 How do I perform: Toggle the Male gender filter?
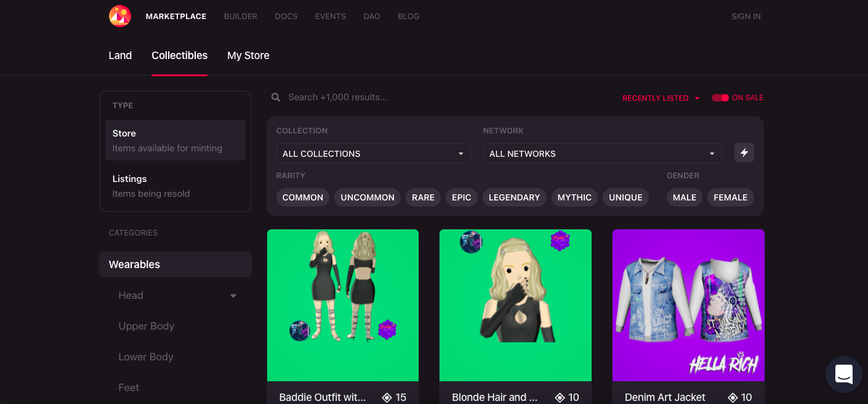685,197
